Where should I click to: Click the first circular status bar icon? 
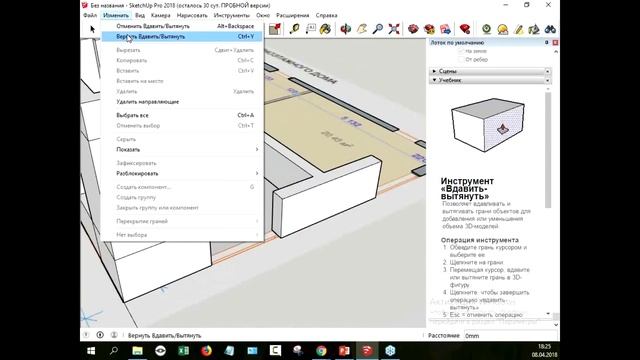[x=86, y=335]
